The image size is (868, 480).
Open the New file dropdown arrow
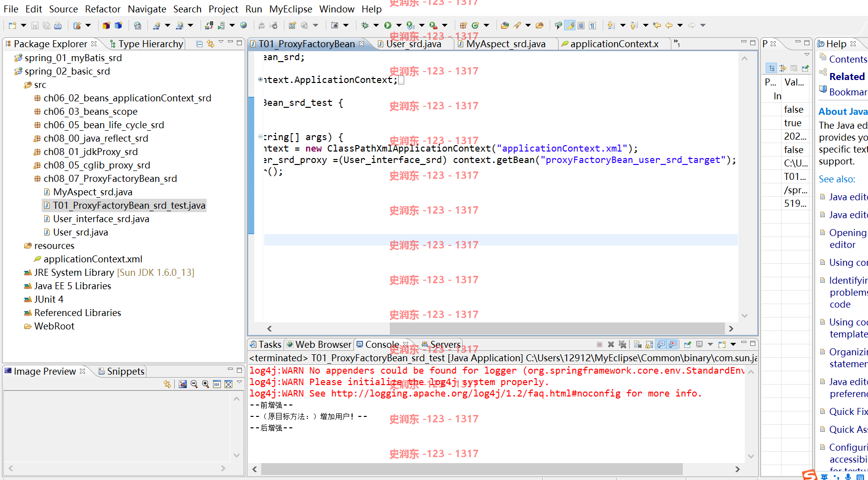[x=23, y=25]
